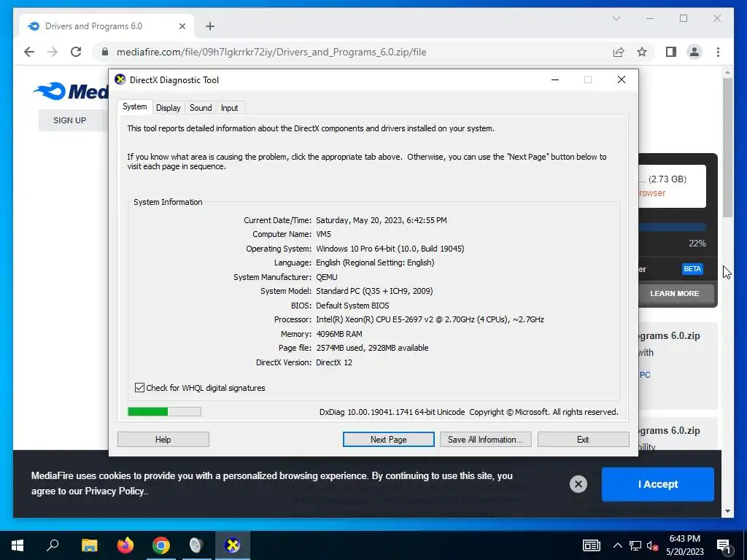Launch Firefox from the taskbar

coord(125,545)
